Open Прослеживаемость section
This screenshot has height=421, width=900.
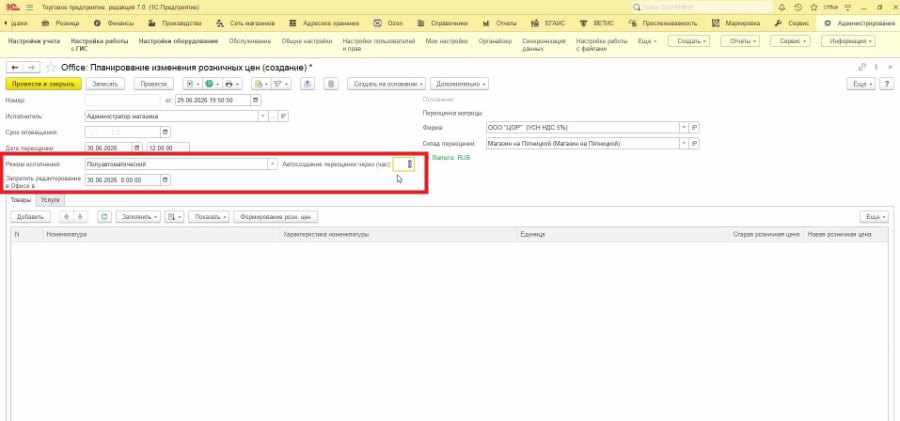click(x=663, y=24)
